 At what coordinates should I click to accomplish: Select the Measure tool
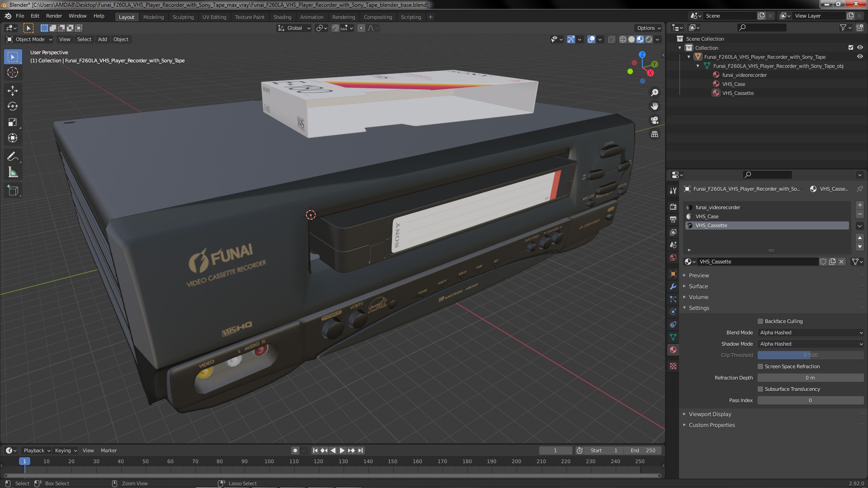coord(13,173)
